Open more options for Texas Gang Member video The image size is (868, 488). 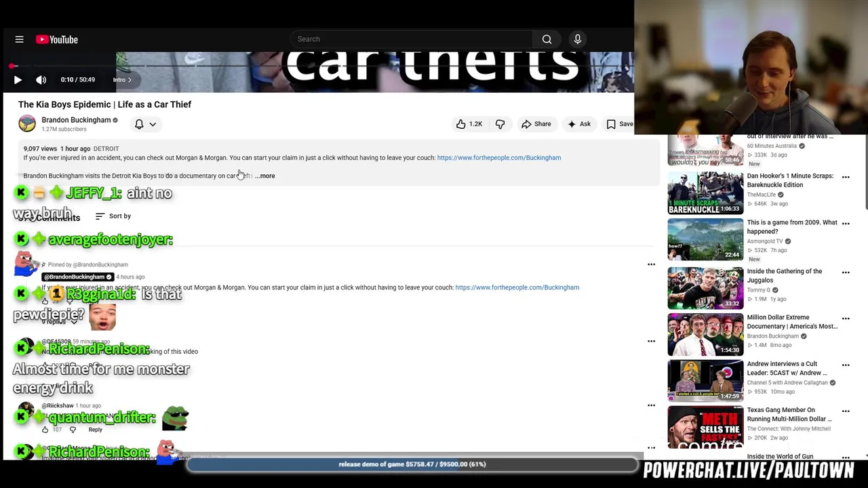pyautogui.click(x=846, y=411)
